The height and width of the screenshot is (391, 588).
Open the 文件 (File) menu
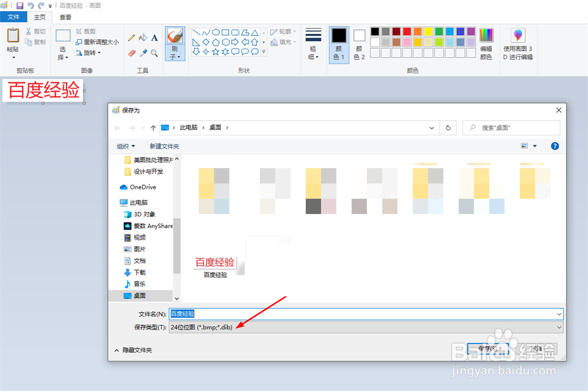(x=13, y=17)
